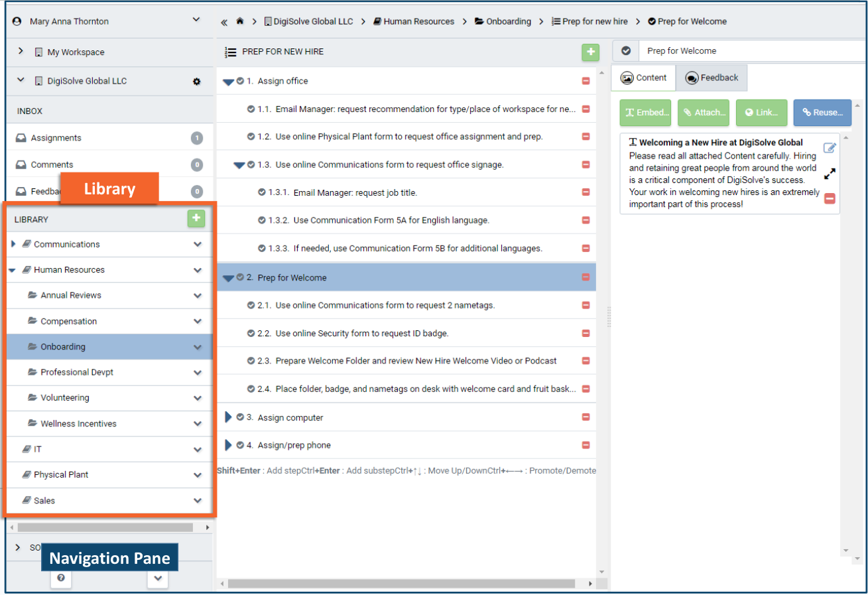Go to DigiSolve Global LLC breadcrumb
This screenshot has width=868, height=595.
pyautogui.click(x=308, y=22)
